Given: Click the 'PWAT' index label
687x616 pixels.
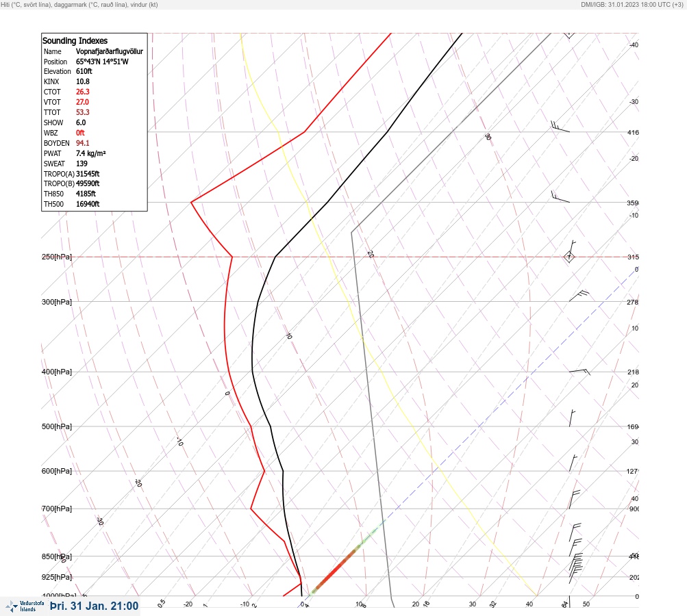Looking at the screenshot, I should [53, 153].
